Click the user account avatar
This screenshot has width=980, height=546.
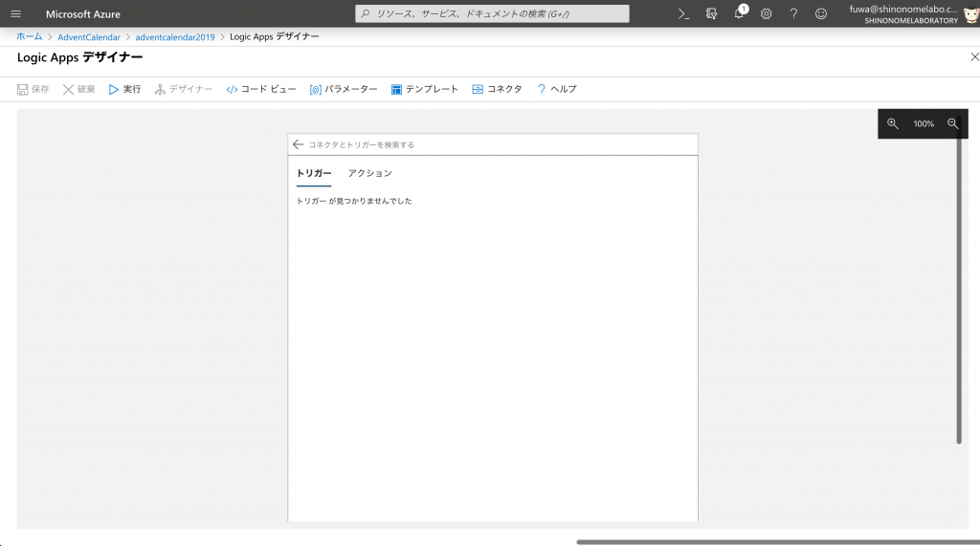[x=971, y=14]
